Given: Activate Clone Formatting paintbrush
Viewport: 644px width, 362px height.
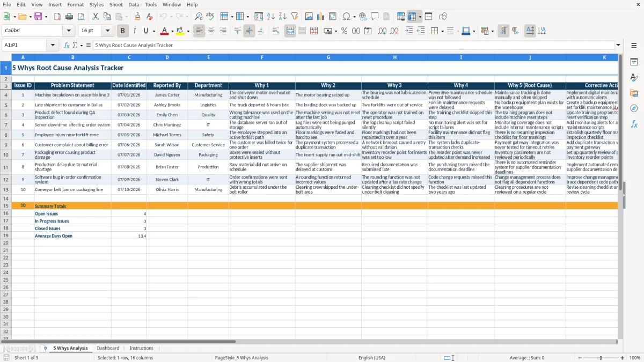Looking at the screenshot, I should click(x=137, y=17).
